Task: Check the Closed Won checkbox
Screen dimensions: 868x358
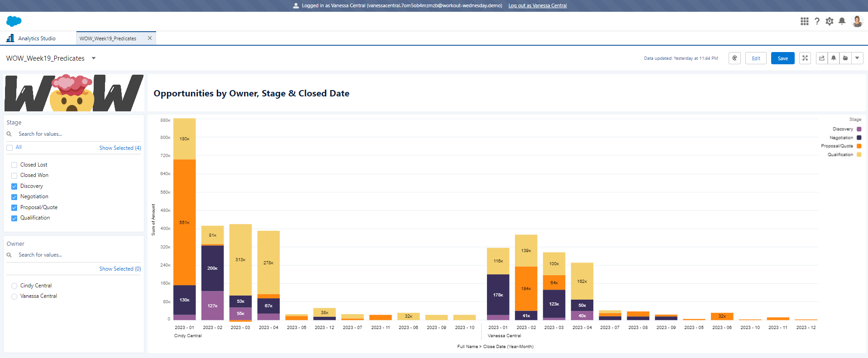Action: (14, 175)
